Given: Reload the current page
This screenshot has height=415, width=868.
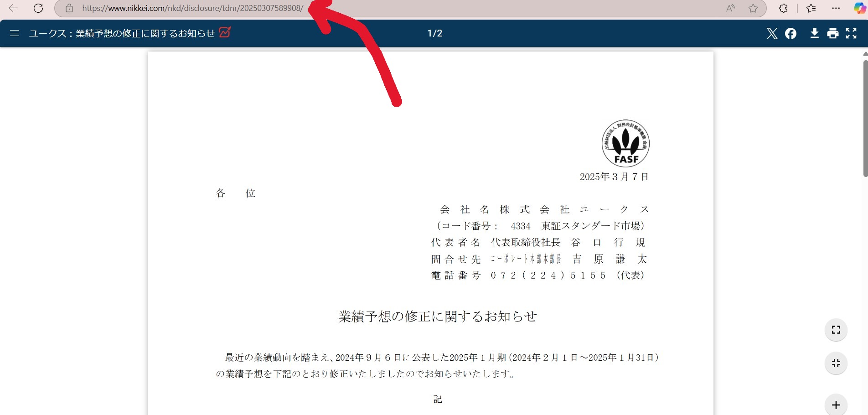Looking at the screenshot, I should pos(38,8).
